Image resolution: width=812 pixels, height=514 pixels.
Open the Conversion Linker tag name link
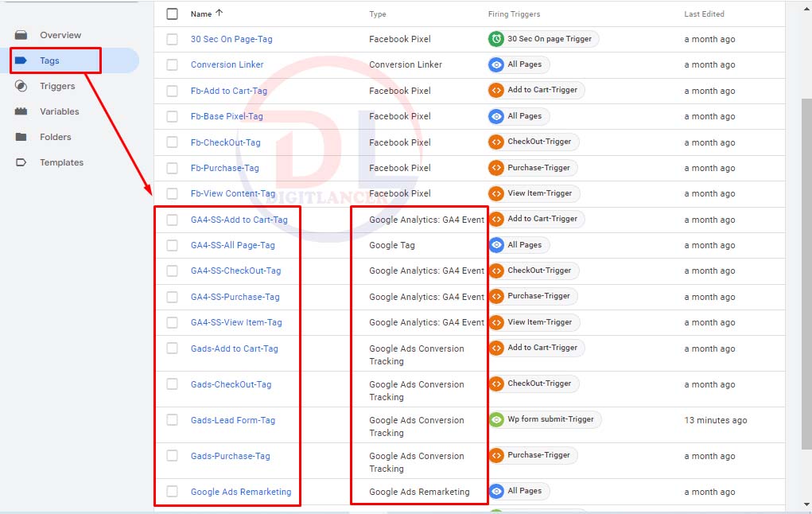[x=227, y=64]
